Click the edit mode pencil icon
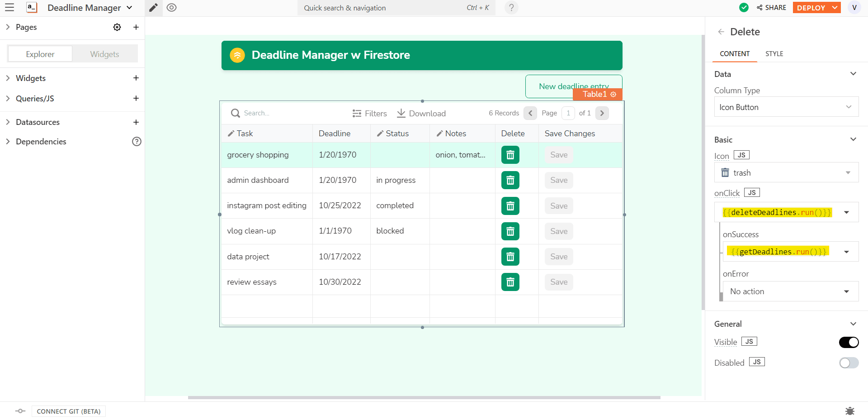 [x=153, y=8]
